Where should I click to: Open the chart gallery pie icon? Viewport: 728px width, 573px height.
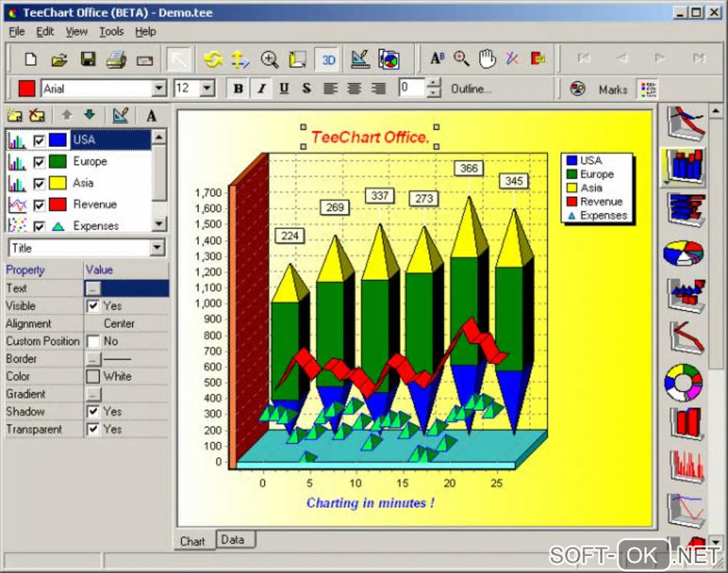coord(389,59)
